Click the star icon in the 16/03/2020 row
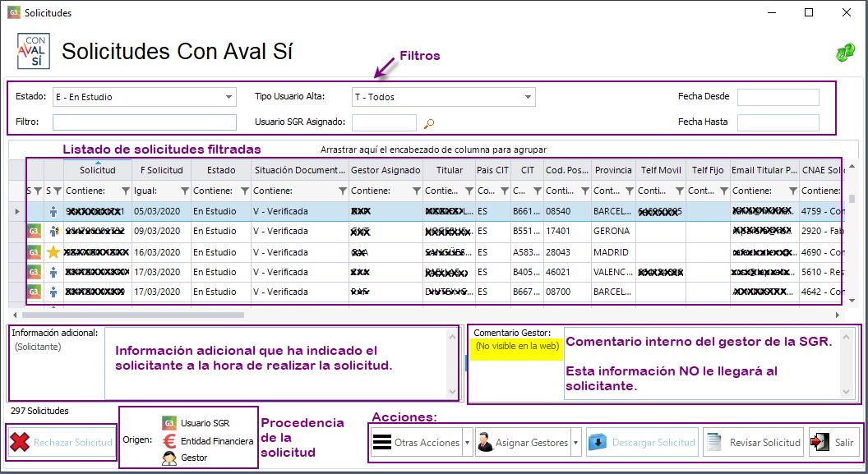 (53, 252)
